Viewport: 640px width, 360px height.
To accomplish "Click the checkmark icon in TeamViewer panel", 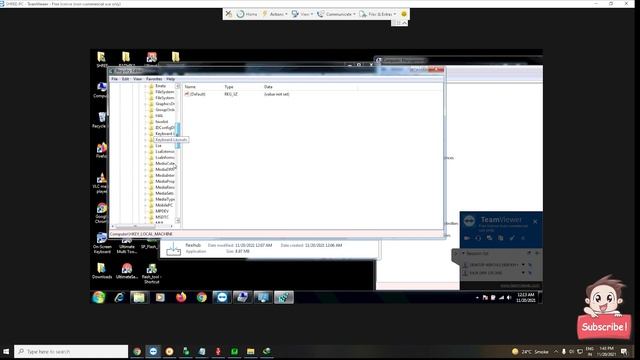I will (x=512, y=238).
